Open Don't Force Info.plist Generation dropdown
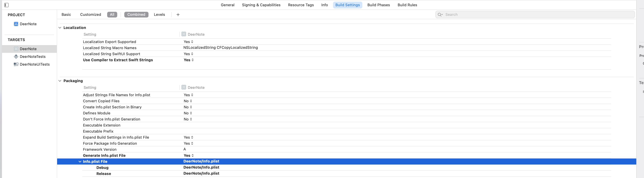 coord(188,119)
